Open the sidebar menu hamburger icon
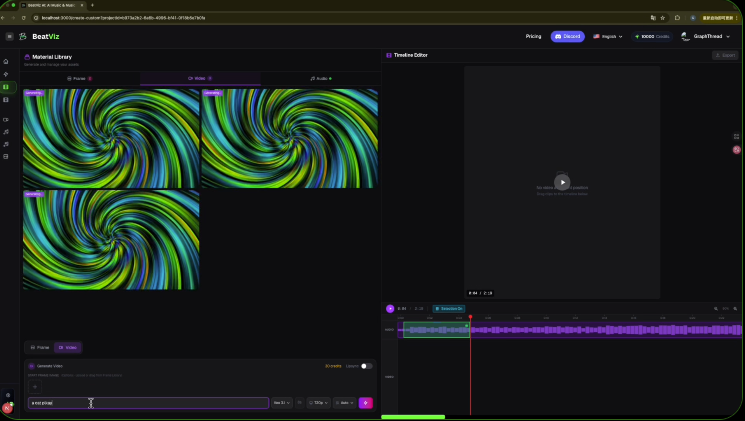Screen dimensions: 745x421 [x=9, y=36]
